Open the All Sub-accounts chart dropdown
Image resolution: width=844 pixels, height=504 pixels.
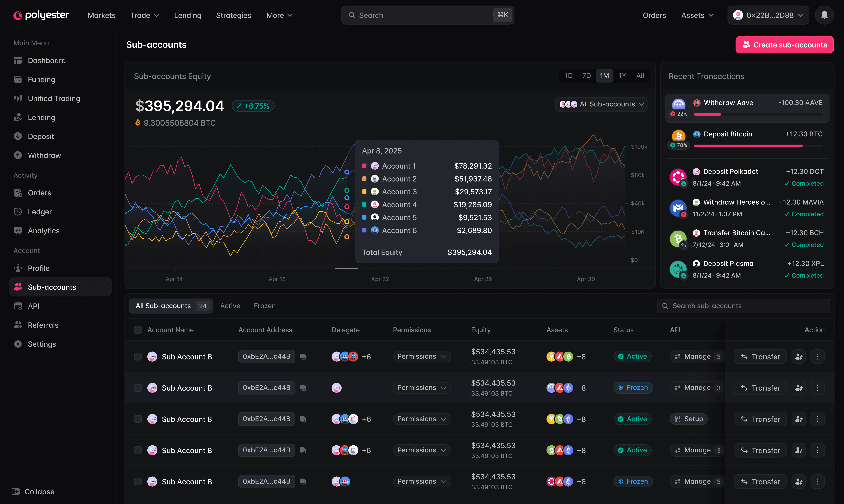(x=601, y=104)
